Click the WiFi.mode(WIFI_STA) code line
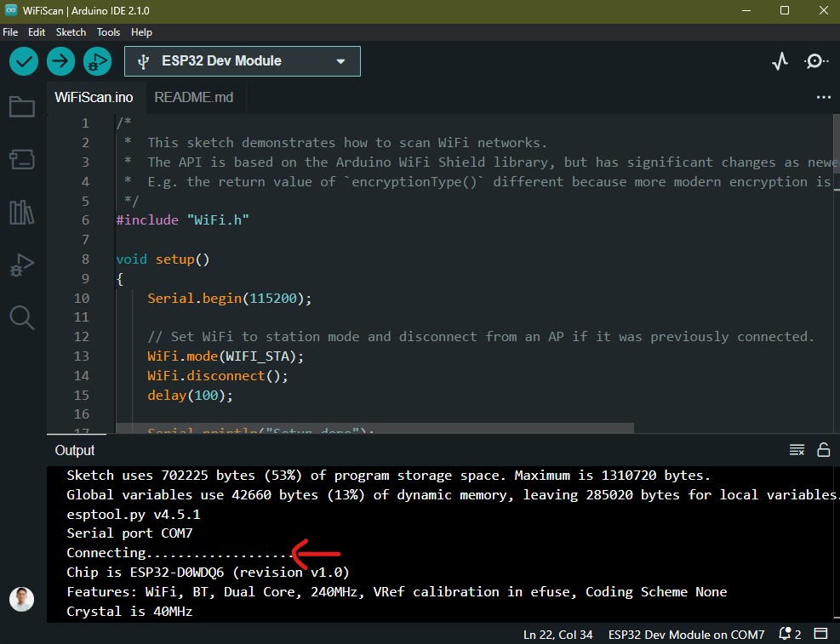Viewport: 840px width, 644px height. point(226,356)
